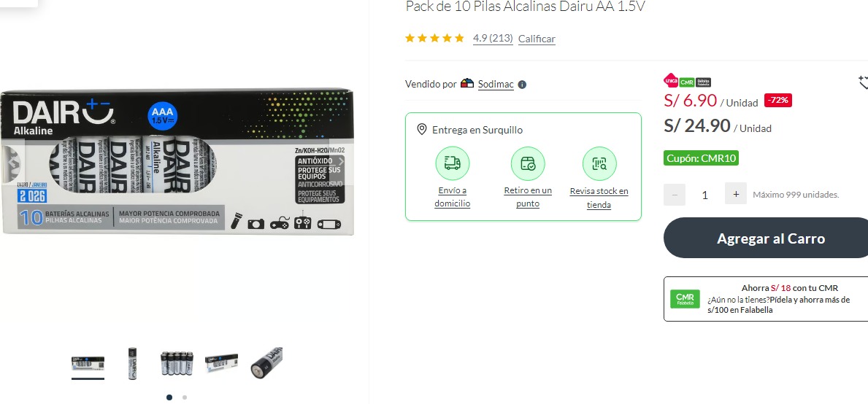
Task: Click the quantity input field
Action: coord(704,195)
